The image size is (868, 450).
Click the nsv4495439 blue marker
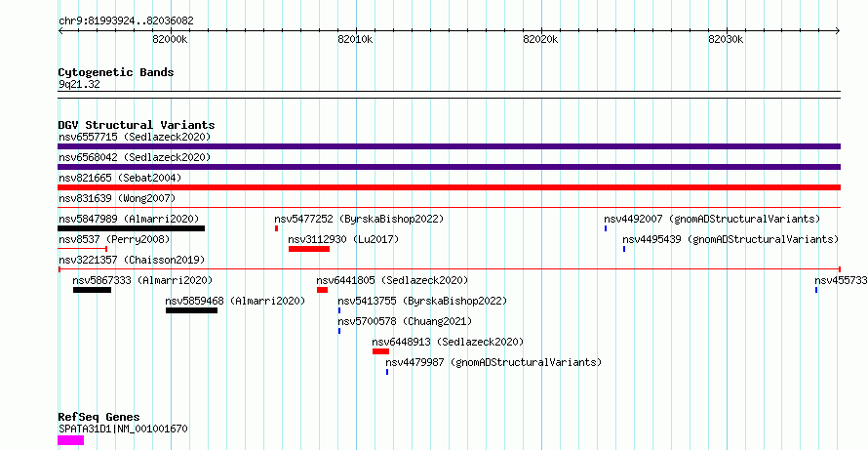click(624, 249)
